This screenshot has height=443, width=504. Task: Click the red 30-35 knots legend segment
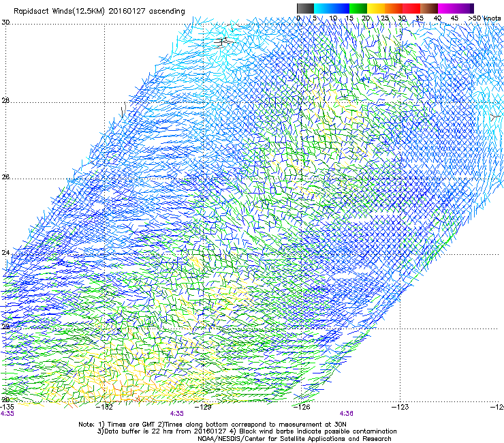click(x=411, y=8)
